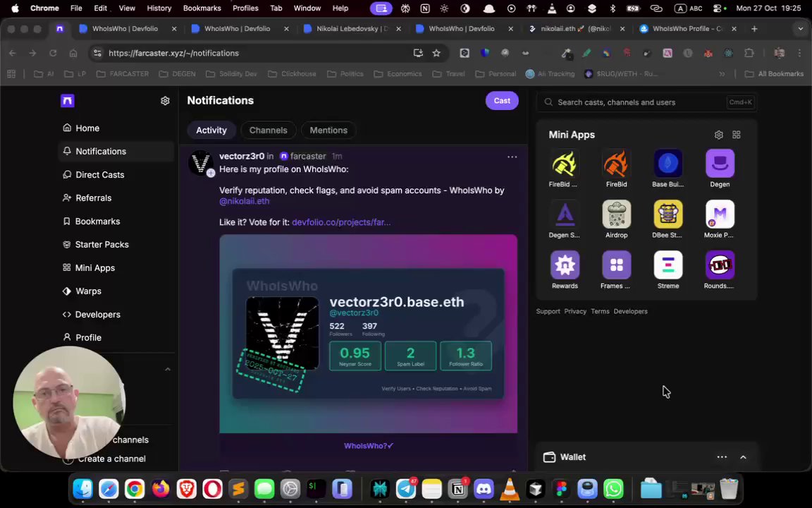Launch Airdrop mini app

pos(616,219)
